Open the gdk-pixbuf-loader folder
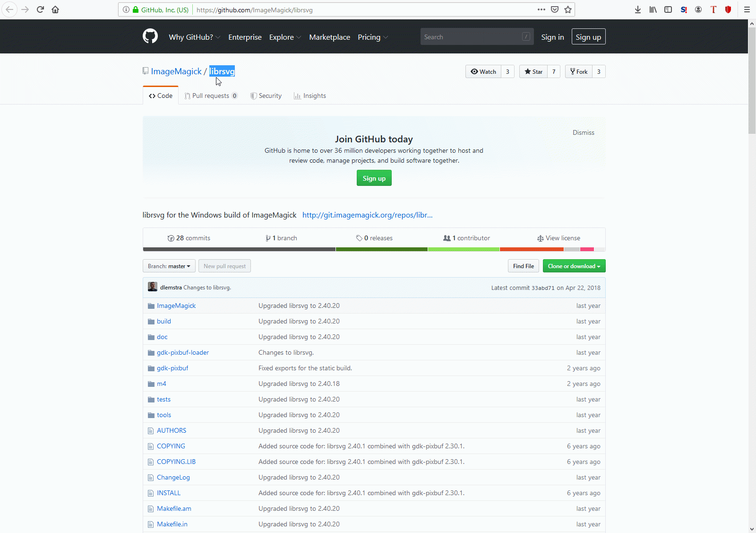 (183, 352)
